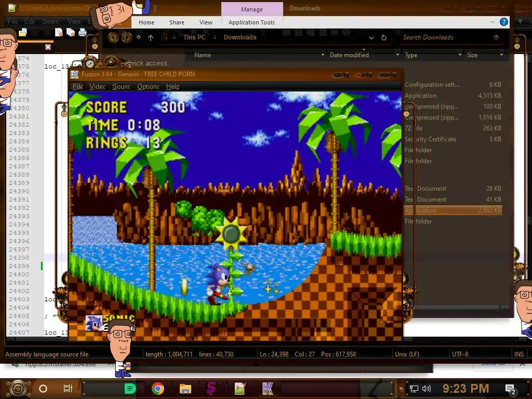This screenshot has width=532, height=399.
Task: Open the File menu in Fusion emulator
Action: pyautogui.click(x=77, y=87)
